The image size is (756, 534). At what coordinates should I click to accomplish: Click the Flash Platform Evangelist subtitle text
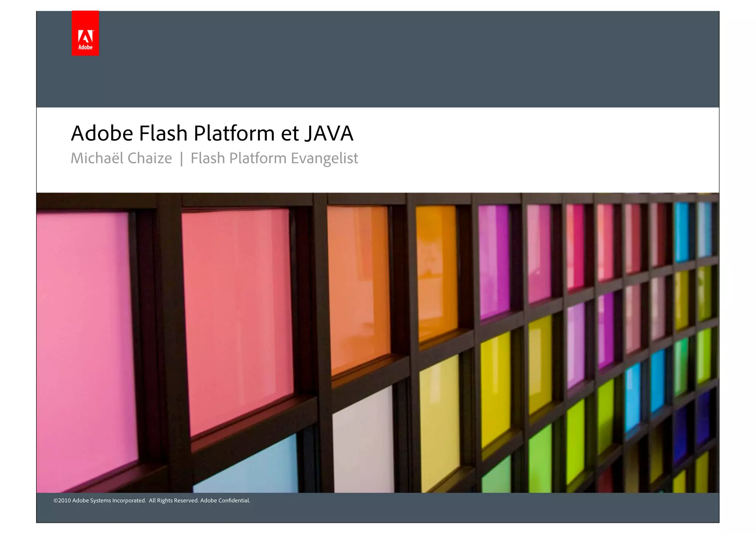click(x=274, y=158)
